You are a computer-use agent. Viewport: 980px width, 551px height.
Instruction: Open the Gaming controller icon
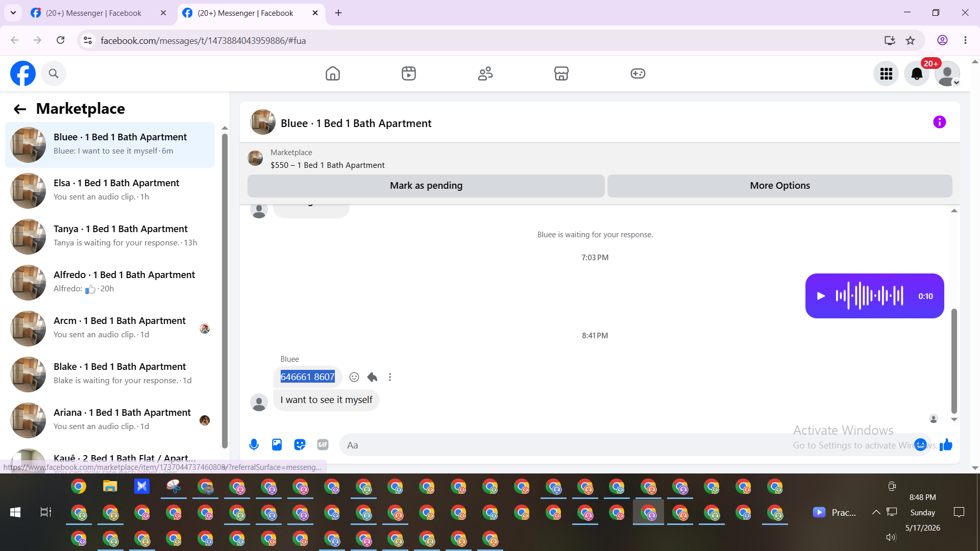click(x=638, y=73)
